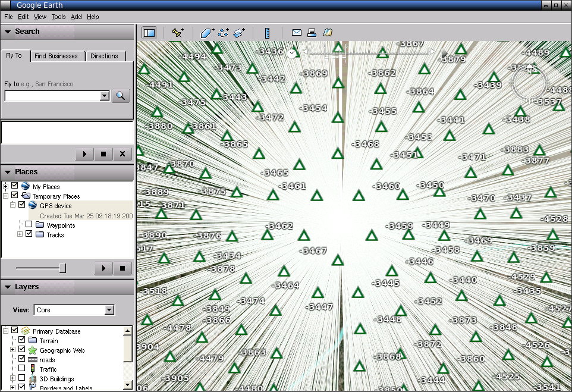
Task: Uncheck the My Places checkbox
Action: point(15,186)
